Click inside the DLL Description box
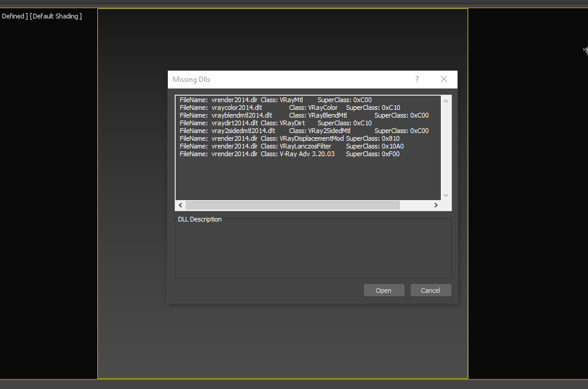The image size is (588, 389). [x=313, y=249]
